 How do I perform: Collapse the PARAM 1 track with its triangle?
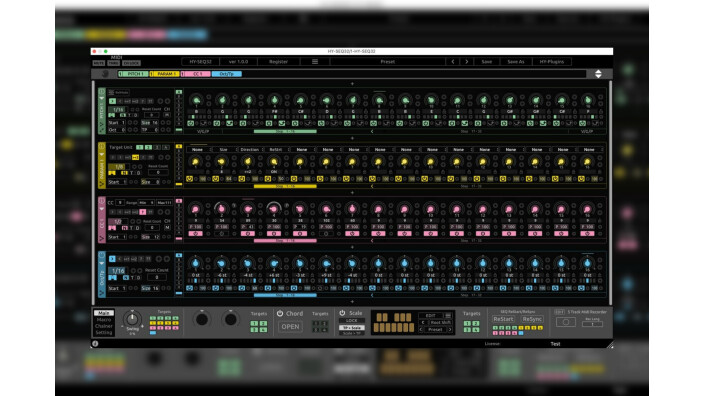pos(102,154)
